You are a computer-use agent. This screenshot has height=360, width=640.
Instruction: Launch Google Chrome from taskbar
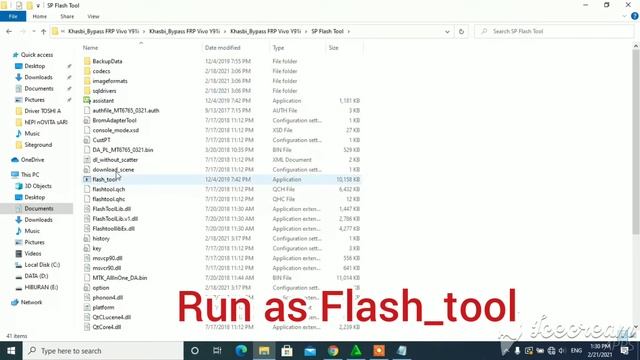coord(333,351)
